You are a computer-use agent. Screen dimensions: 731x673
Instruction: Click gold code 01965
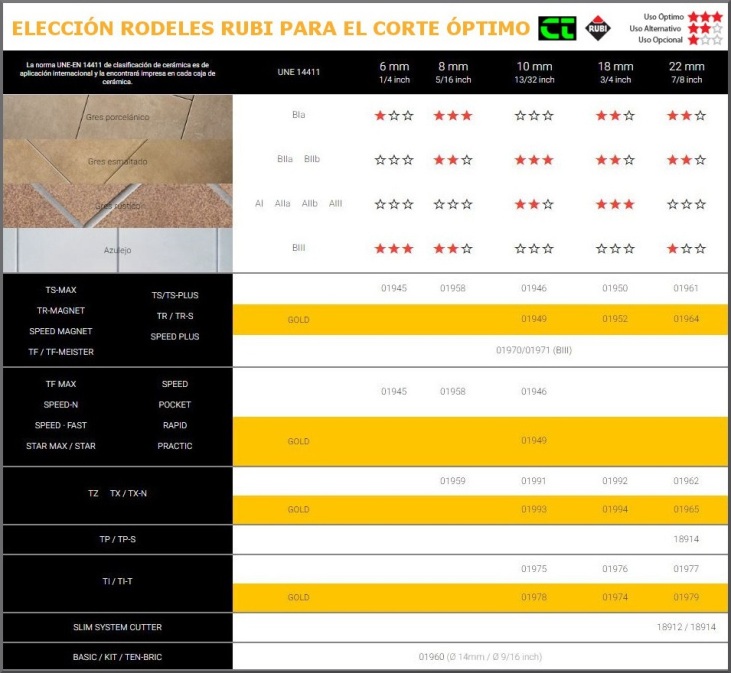coord(686,509)
